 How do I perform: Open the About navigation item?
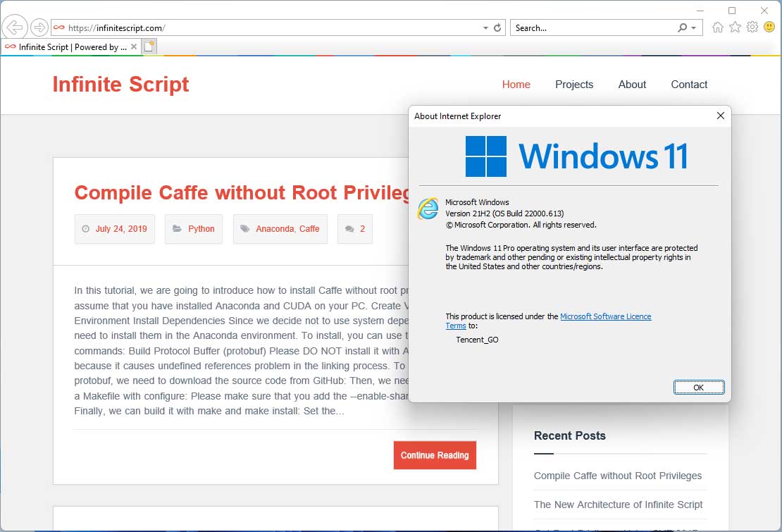(x=632, y=85)
